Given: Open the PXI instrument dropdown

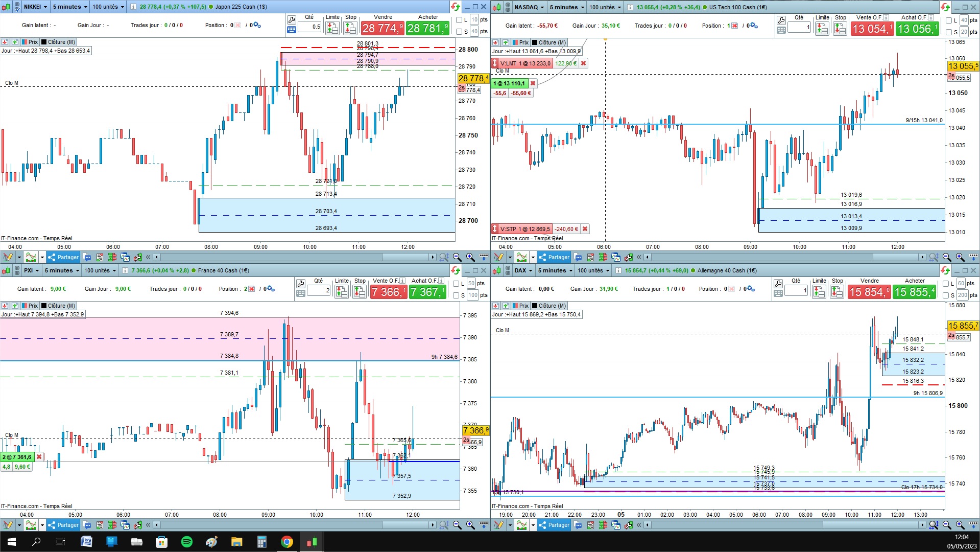Looking at the screenshot, I should [31, 270].
